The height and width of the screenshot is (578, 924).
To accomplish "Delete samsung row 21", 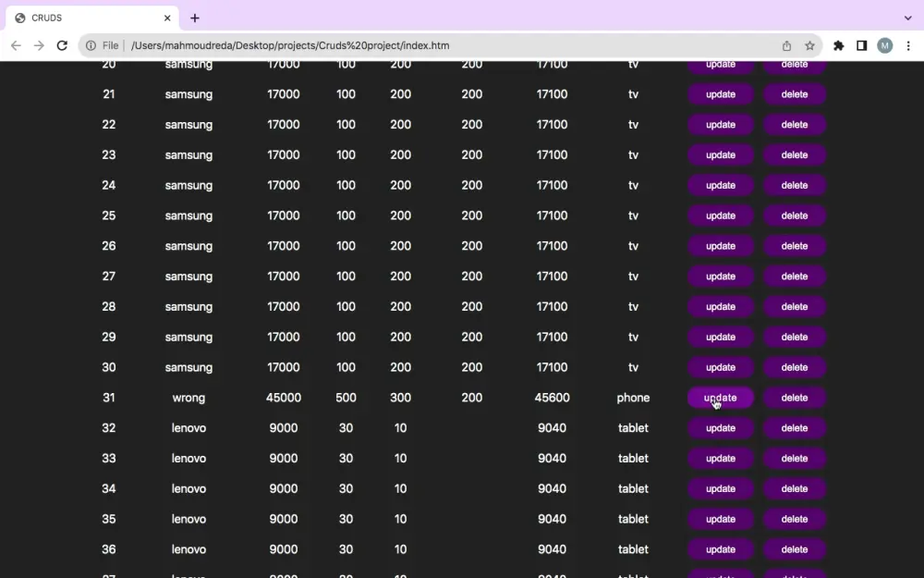I will (795, 94).
